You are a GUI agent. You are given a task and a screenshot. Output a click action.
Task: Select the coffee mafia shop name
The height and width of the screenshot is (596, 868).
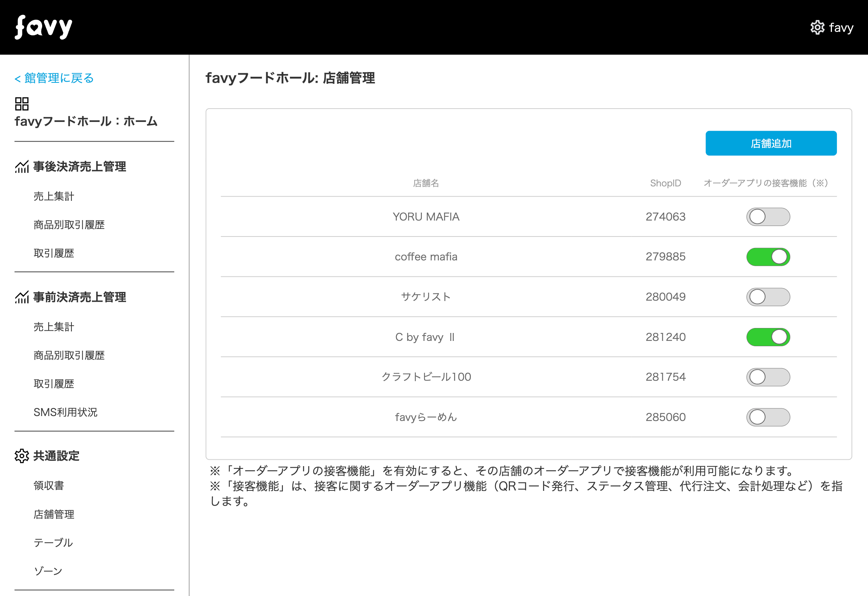(426, 257)
